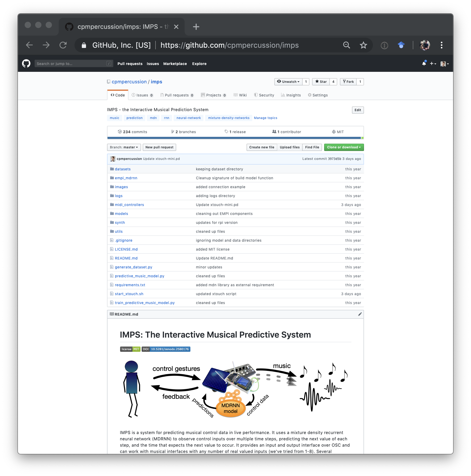Bookmark page using the star icon
The image size is (471, 476).
(x=363, y=45)
